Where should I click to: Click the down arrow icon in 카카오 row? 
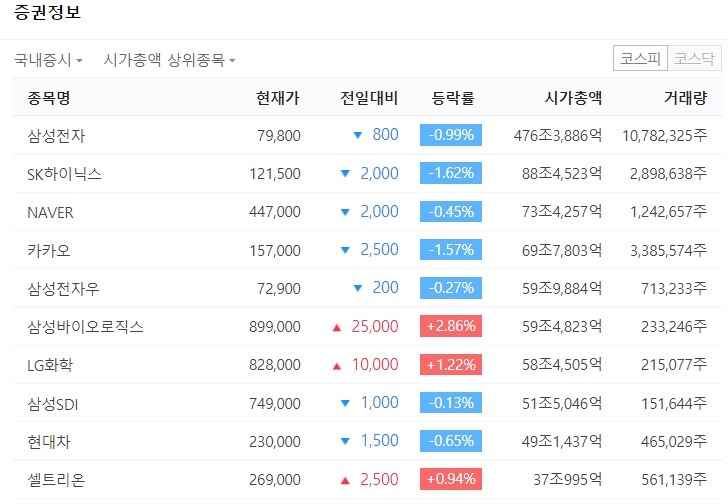[345, 250]
